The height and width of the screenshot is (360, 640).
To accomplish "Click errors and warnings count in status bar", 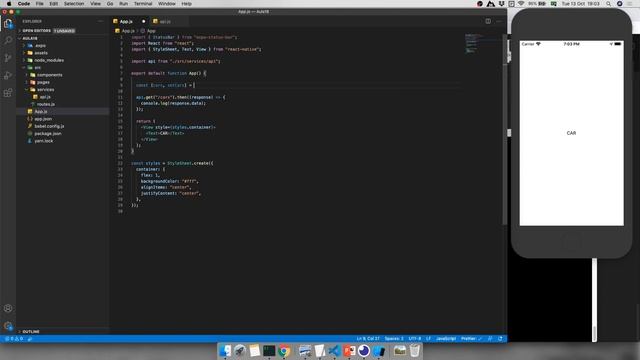I will 14,339.
